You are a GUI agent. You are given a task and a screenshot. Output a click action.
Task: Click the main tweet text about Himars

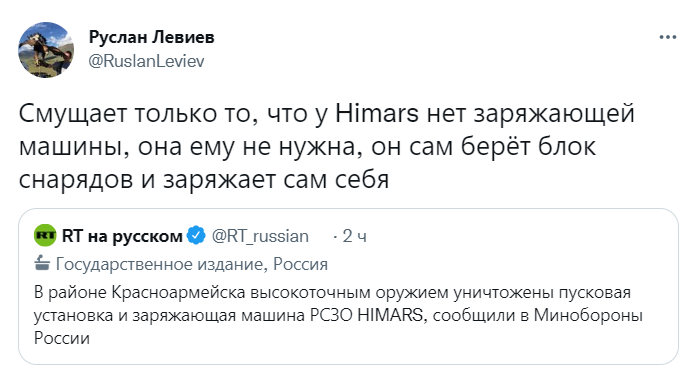pos(327,146)
